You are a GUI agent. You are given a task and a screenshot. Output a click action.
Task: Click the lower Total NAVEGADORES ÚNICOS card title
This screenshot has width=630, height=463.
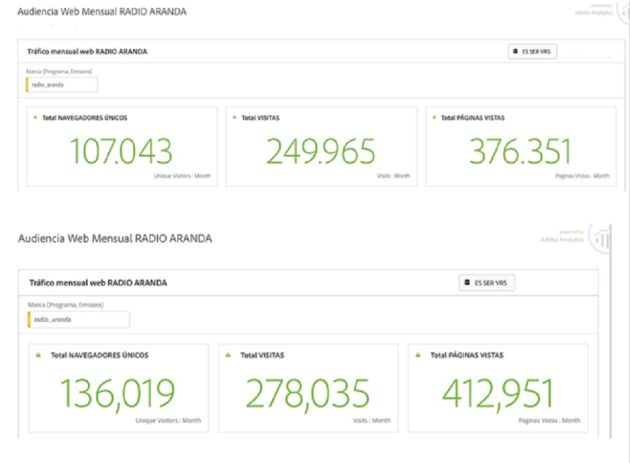pyautogui.click(x=100, y=355)
